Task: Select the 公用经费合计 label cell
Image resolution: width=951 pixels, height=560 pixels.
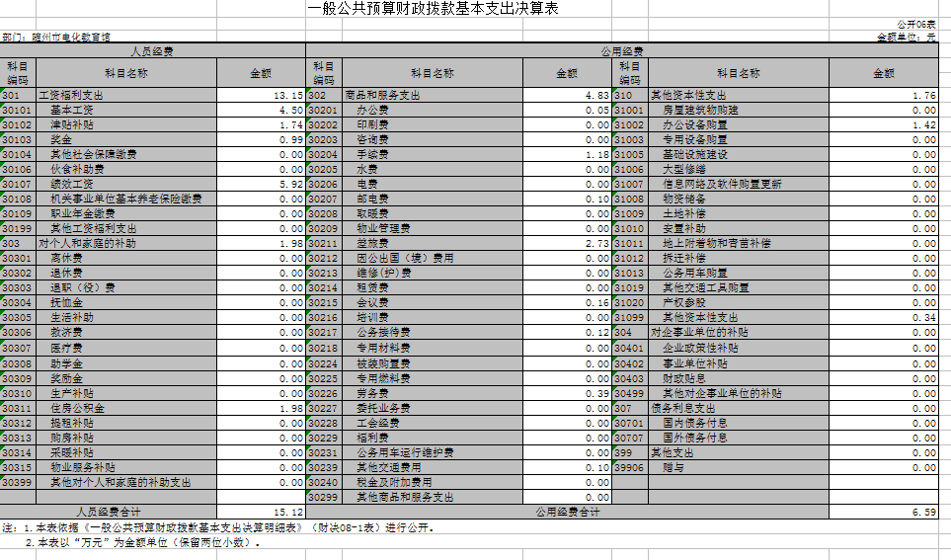Action: (567, 512)
